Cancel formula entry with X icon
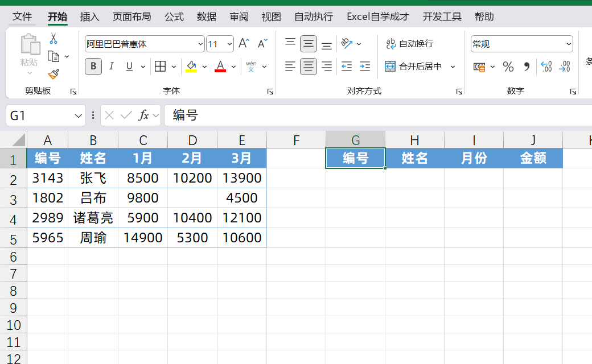This screenshot has height=364, width=592. [109, 115]
